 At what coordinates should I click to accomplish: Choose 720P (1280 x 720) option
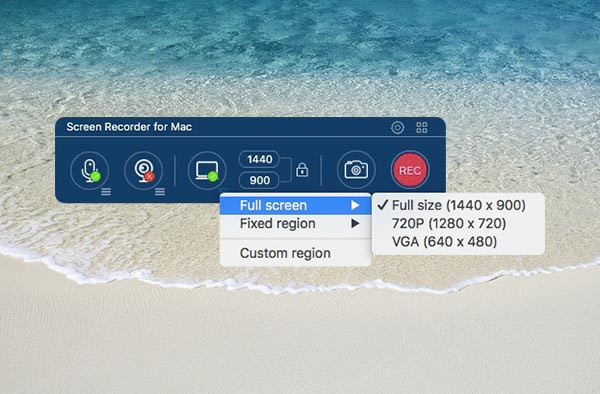tap(458, 223)
